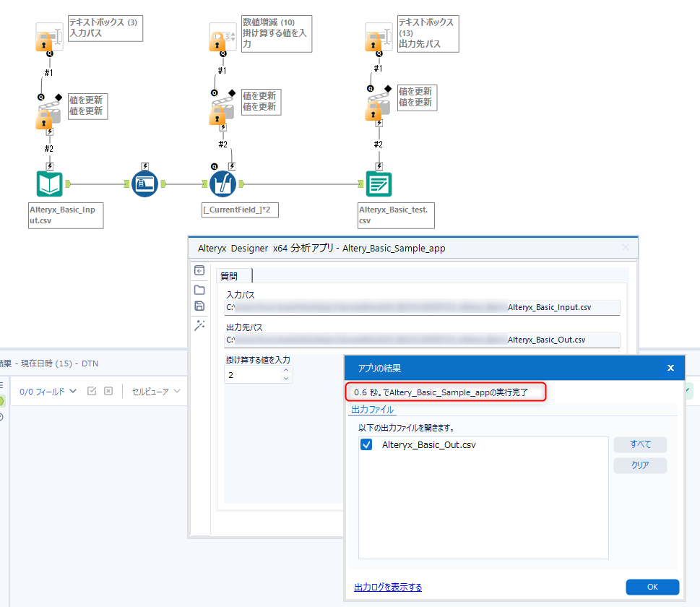Decrease the 掛け算する値 with down arrow
Viewport: 700px width, 607px height.
[x=286, y=379]
